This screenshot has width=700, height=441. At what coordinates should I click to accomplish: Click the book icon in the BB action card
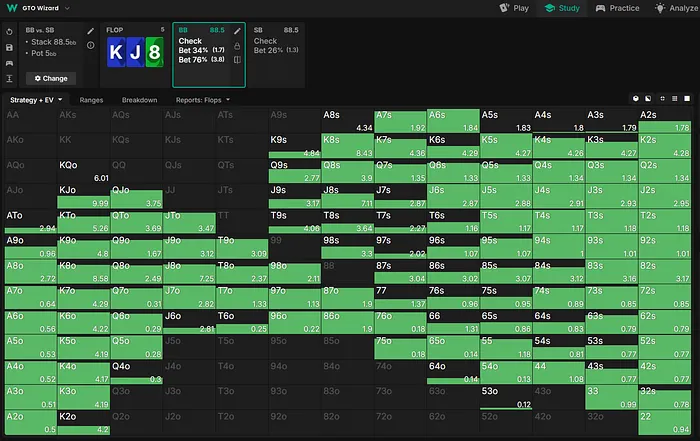238,60
